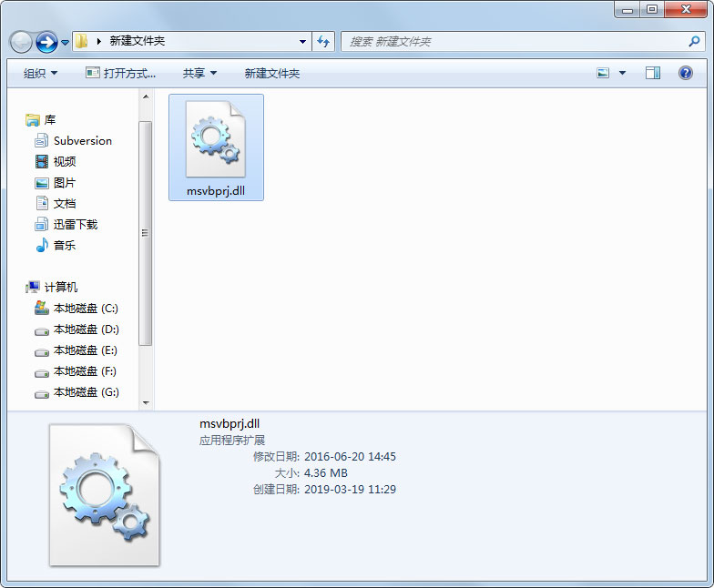Image resolution: width=714 pixels, height=588 pixels.
Task: Click the 创建日期 value 2019-03-19 11:29
Action: pyautogui.click(x=350, y=490)
